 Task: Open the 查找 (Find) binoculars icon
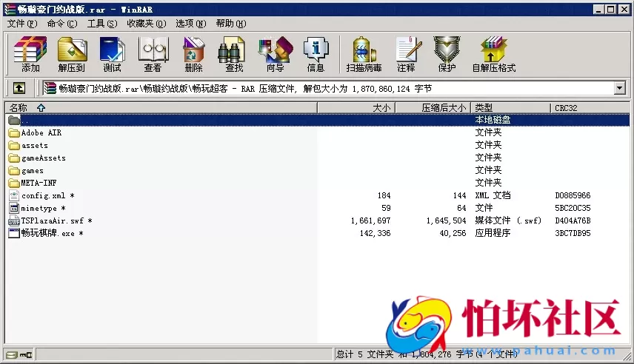pyautogui.click(x=234, y=54)
